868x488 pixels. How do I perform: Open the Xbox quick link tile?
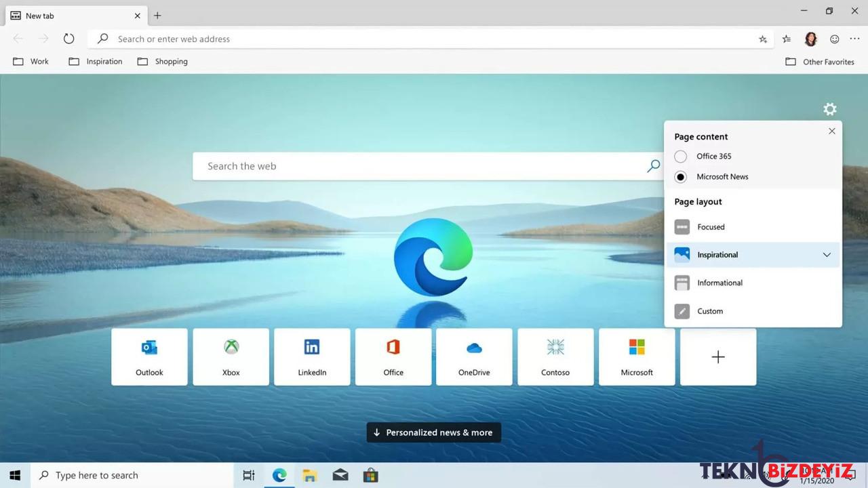click(231, 357)
